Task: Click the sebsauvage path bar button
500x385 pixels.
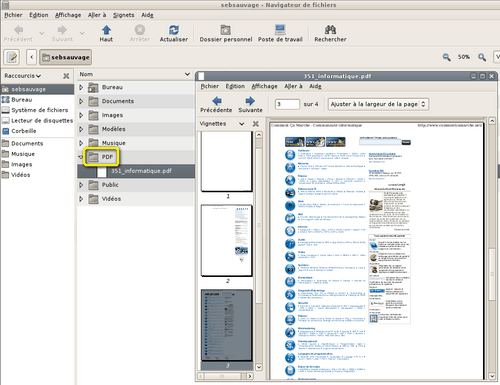Action: (66, 57)
